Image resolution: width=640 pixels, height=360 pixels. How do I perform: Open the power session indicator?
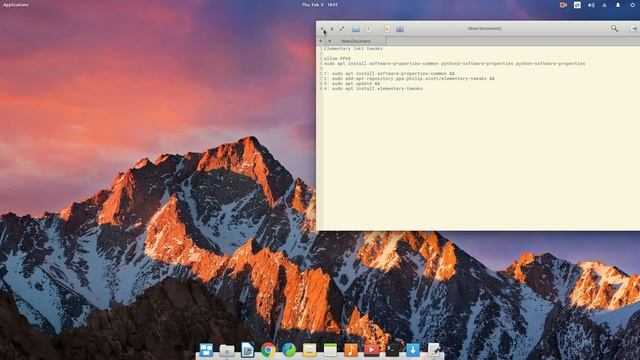click(632, 5)
